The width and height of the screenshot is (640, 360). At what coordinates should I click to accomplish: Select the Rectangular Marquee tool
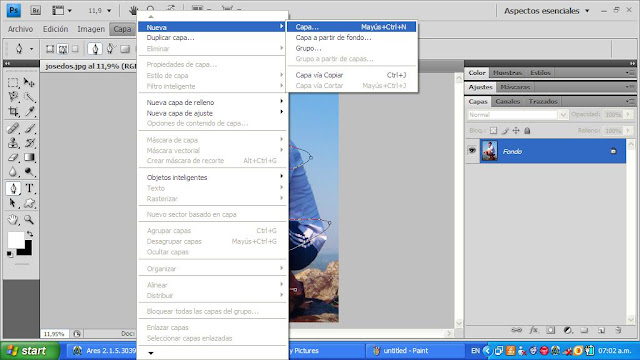13,83
